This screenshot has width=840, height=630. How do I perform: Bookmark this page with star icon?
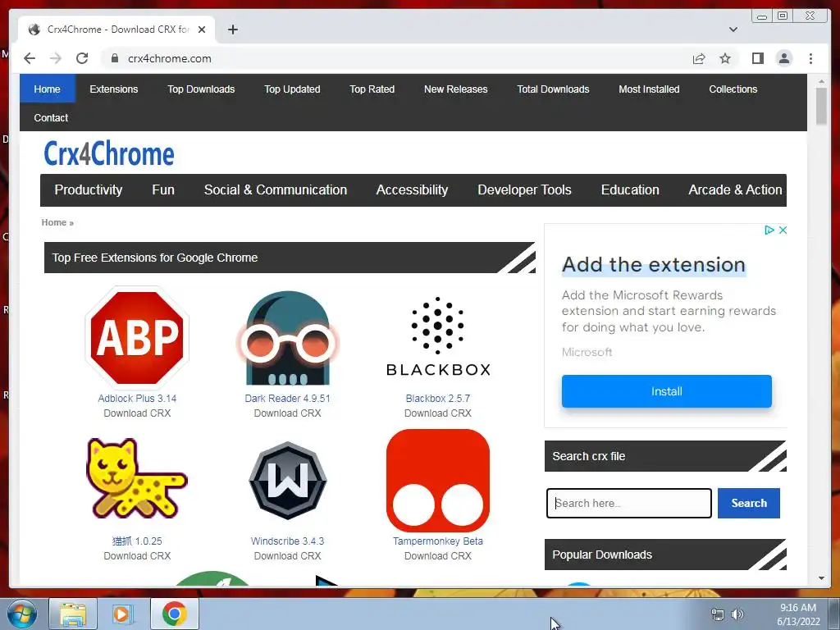[725, 58]
